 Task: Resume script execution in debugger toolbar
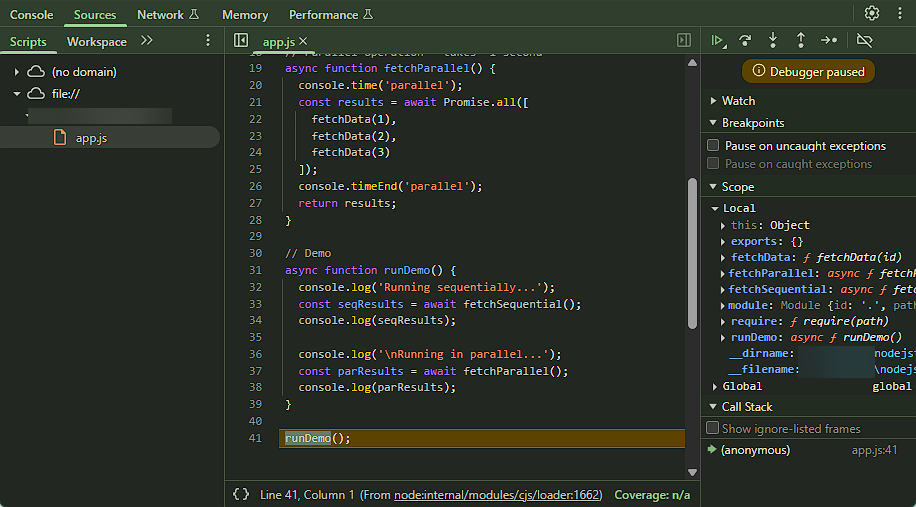(x=717, y=41)
